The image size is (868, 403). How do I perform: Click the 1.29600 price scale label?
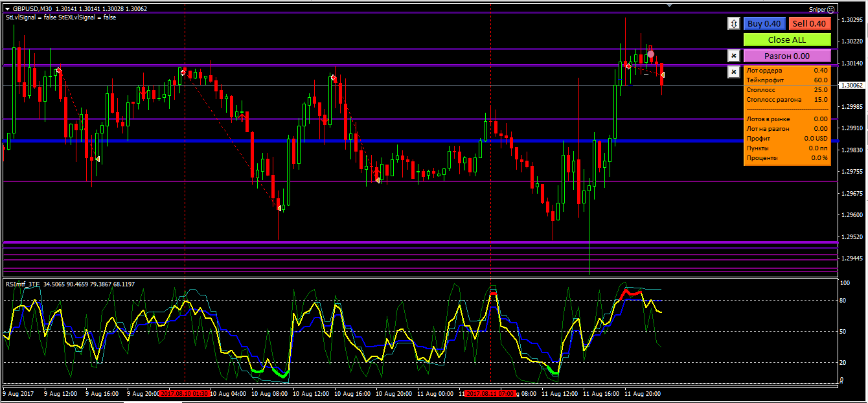(x=853, y=215)
